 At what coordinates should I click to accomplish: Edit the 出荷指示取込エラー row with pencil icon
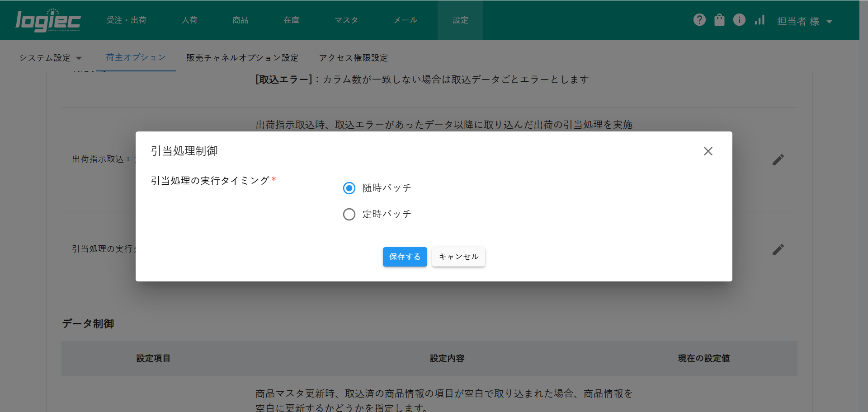(x=778, y=159)
